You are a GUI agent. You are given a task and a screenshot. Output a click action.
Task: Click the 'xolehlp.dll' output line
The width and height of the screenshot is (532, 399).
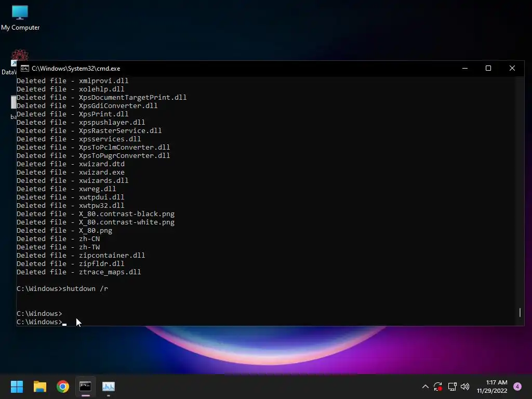click(70, 89)
